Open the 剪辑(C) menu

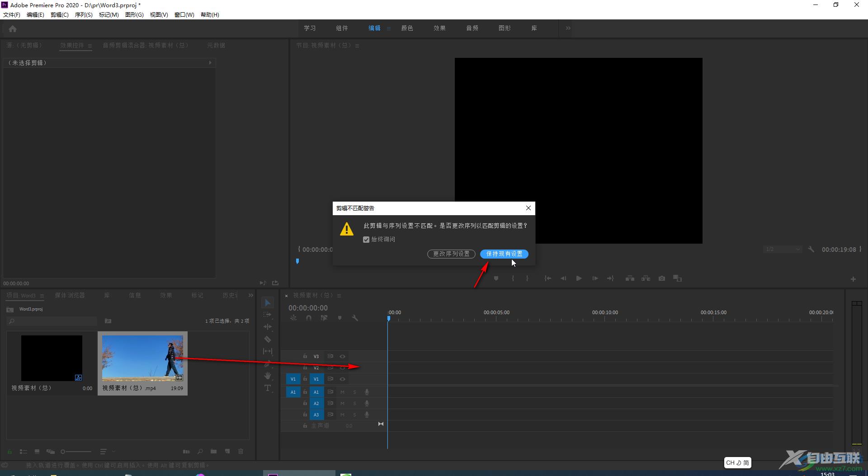pos(60,15)
